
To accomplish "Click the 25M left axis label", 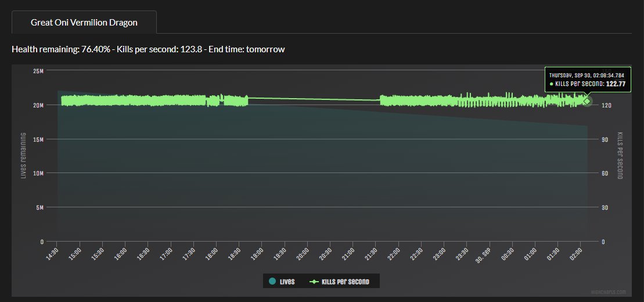I will click(38, 71).
